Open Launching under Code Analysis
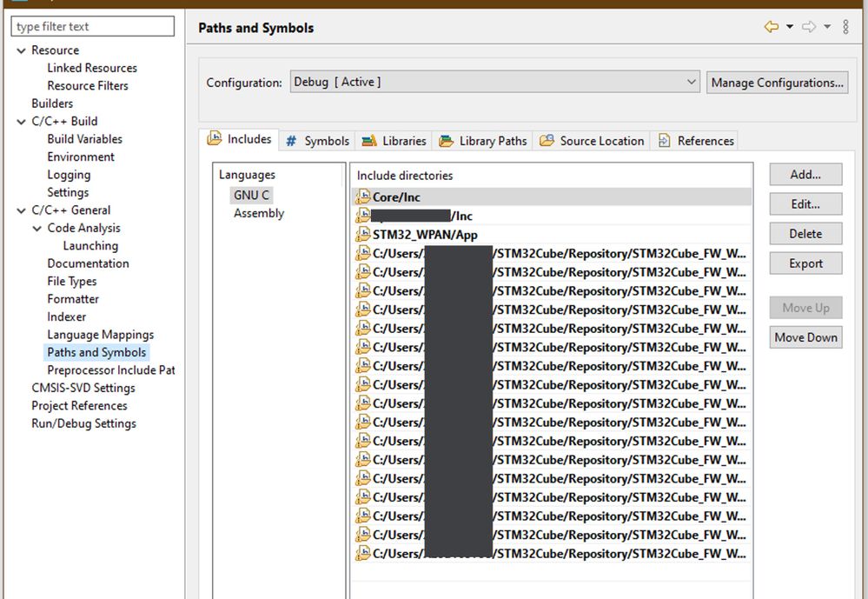The image size is (868, 599). coord(90,245)
